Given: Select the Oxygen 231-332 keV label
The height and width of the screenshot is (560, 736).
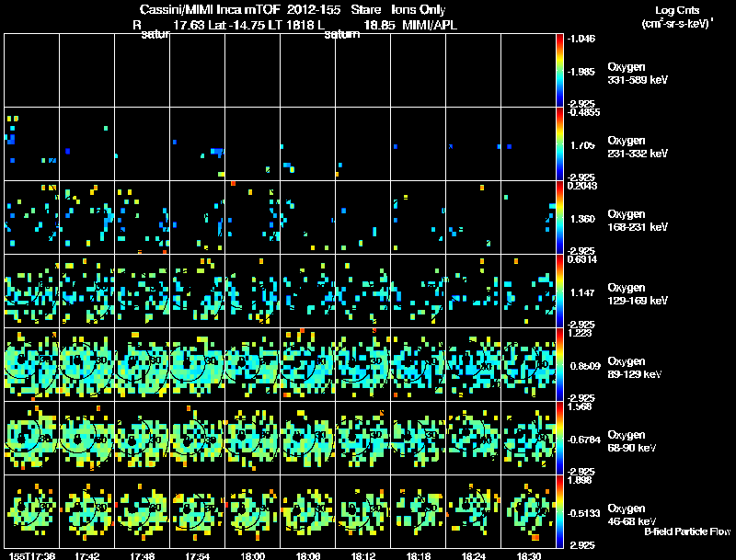Looking at the screenshot, I should (638, 147).
